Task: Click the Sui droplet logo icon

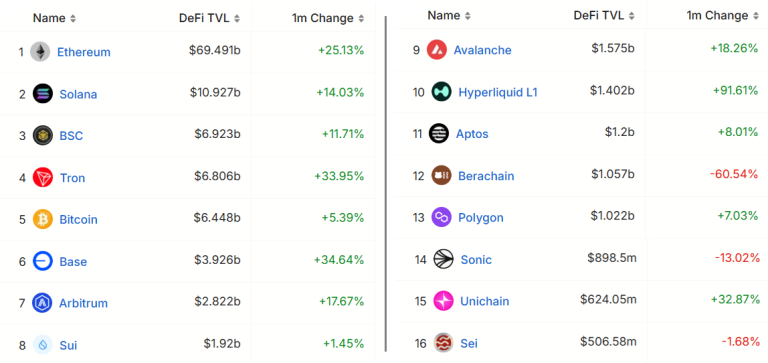Action: point(43,345)
